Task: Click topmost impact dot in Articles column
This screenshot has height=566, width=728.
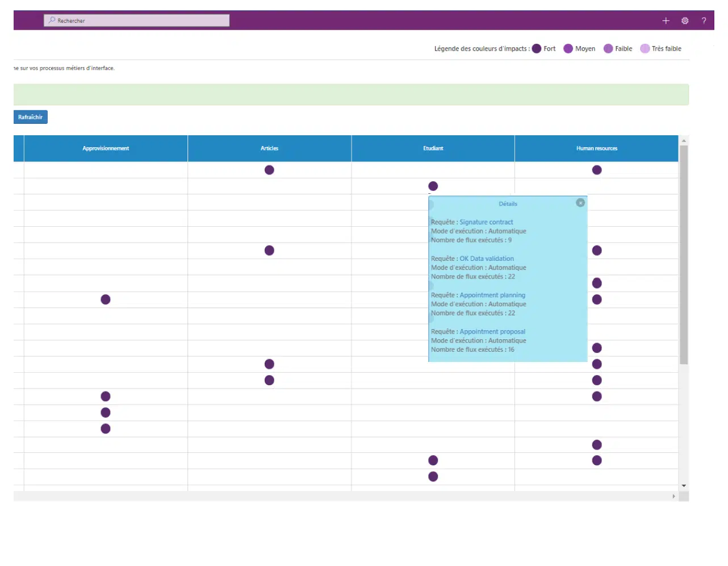Action: 269,170
